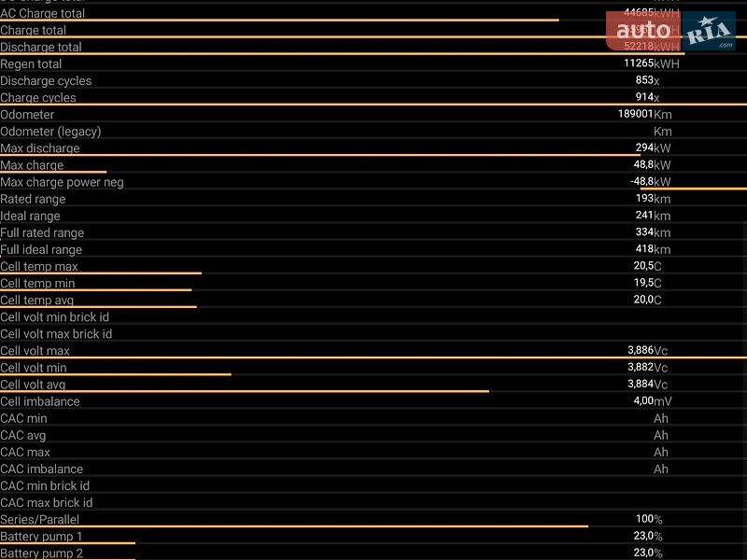The height and width of the screenshot is (560, 747).
Task: Click the Cell volt min value 3,882Vc
Action: tap(647, 367)
